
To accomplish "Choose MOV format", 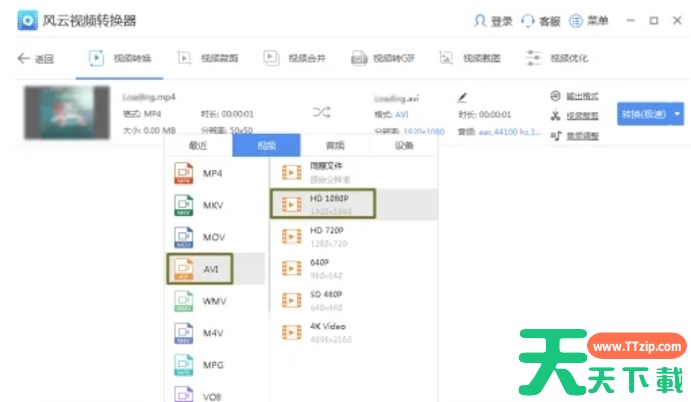I will pyautogui.click(x=215, y=237).
